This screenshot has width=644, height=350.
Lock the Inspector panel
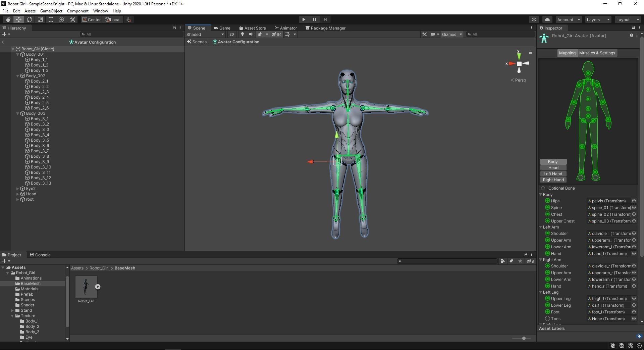pyautogui.click(x=633, y=28)
